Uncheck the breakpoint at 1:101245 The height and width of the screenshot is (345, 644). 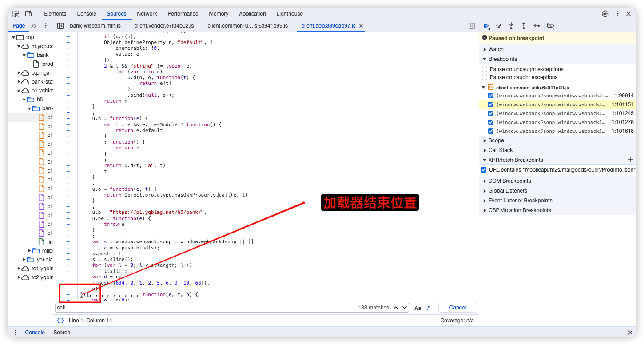click(491, 113)
